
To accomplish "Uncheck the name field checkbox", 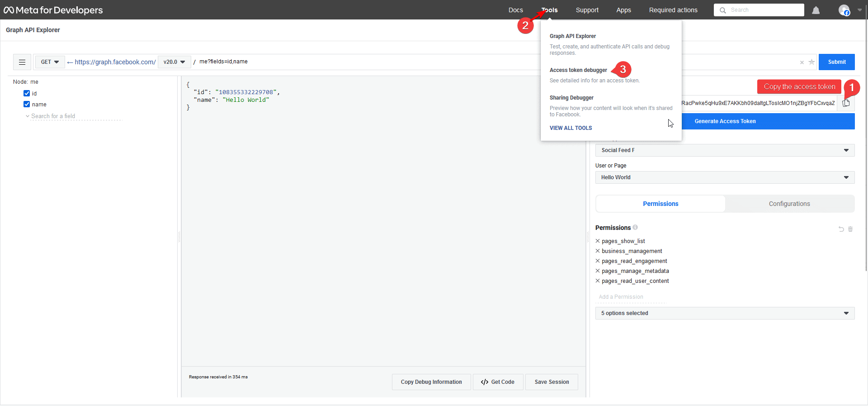I will 27,104.
